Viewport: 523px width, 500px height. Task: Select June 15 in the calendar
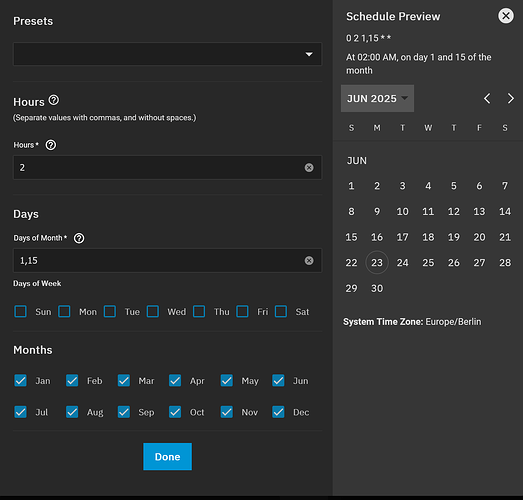(x=351, y=237)
